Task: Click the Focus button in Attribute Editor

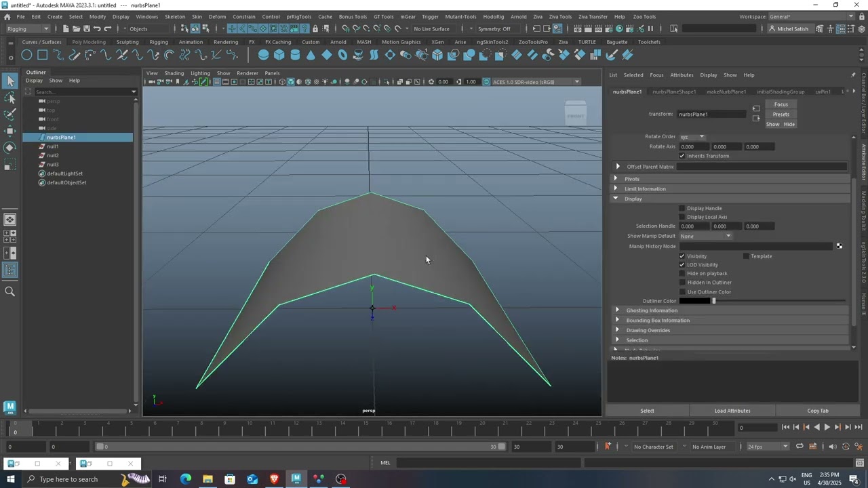Action: (781, 104)
